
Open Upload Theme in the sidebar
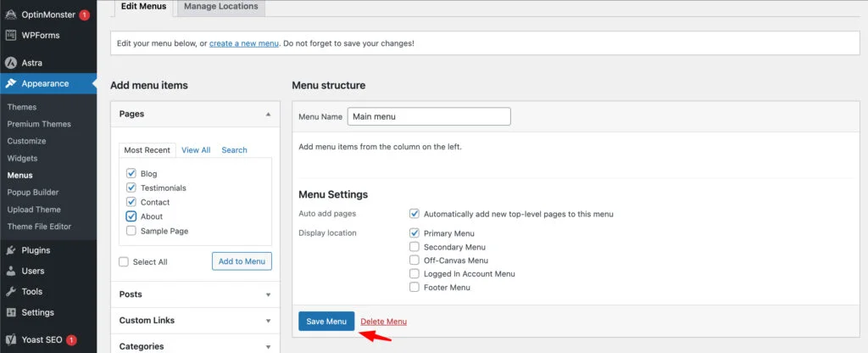(x=34, y=210)
